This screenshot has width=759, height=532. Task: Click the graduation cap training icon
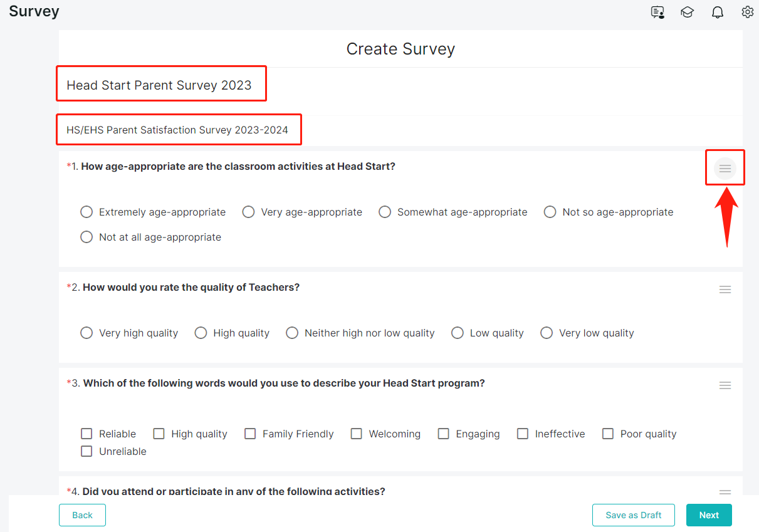[x=688, y=12]
